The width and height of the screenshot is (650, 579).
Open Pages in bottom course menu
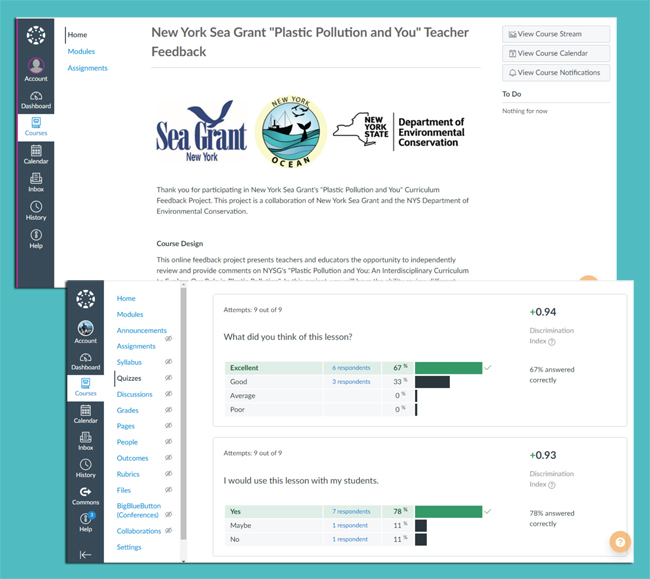click(x=126, y=426)
